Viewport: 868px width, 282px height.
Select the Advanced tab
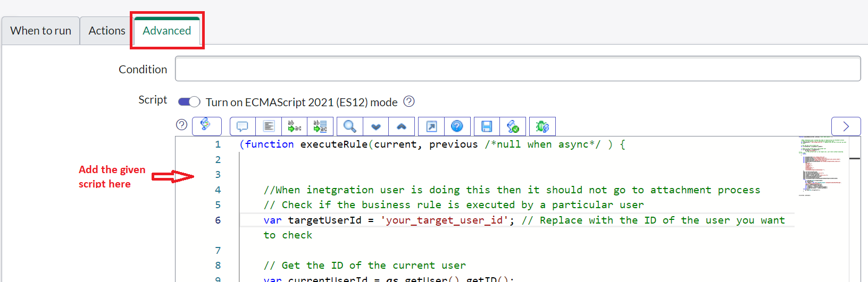[x=167, y=31]
